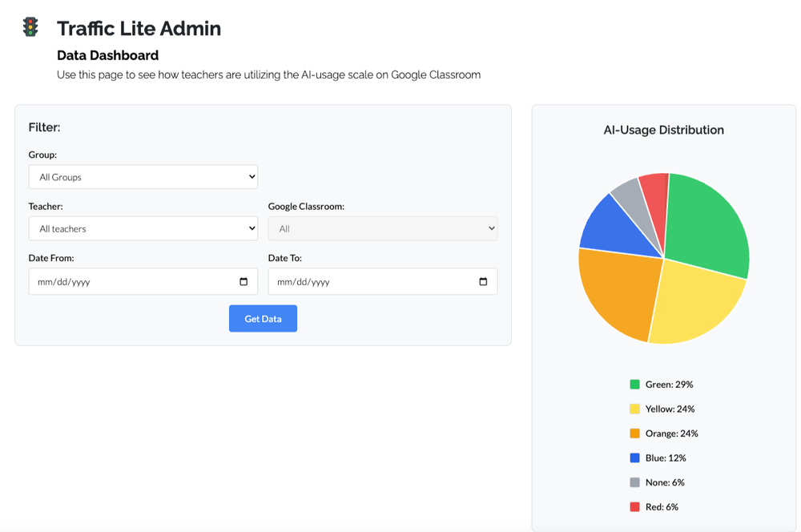Open the Group dropdown showing All Groups

click(x=143, y=177)
